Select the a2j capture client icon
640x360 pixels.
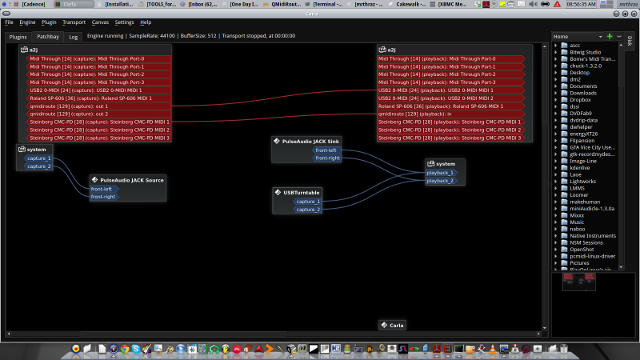(x=24, y=49)
